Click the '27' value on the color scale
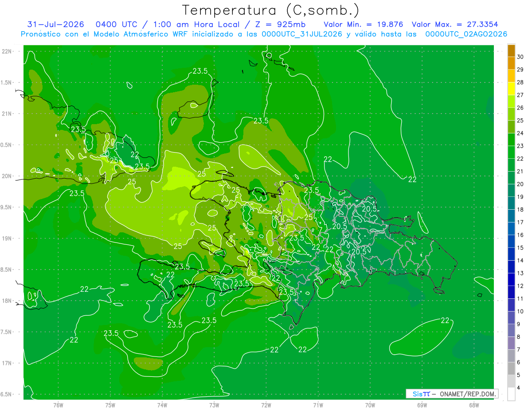This screenshot has width=532, height=411. point(520,95)
